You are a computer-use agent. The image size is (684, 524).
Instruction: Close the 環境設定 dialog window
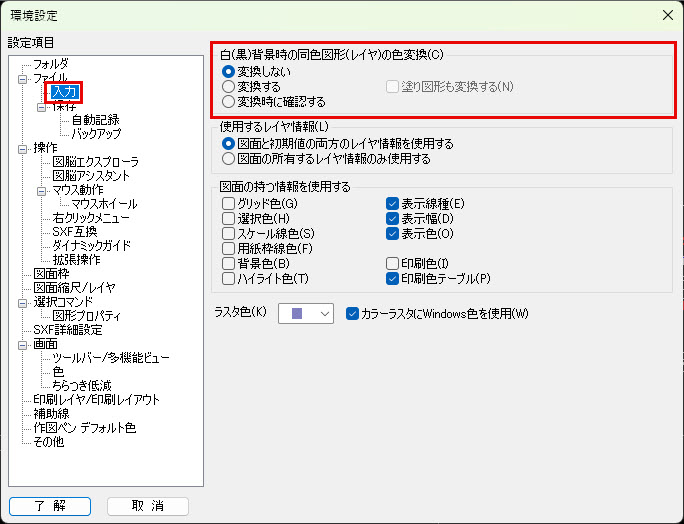[x=666, y=14]
